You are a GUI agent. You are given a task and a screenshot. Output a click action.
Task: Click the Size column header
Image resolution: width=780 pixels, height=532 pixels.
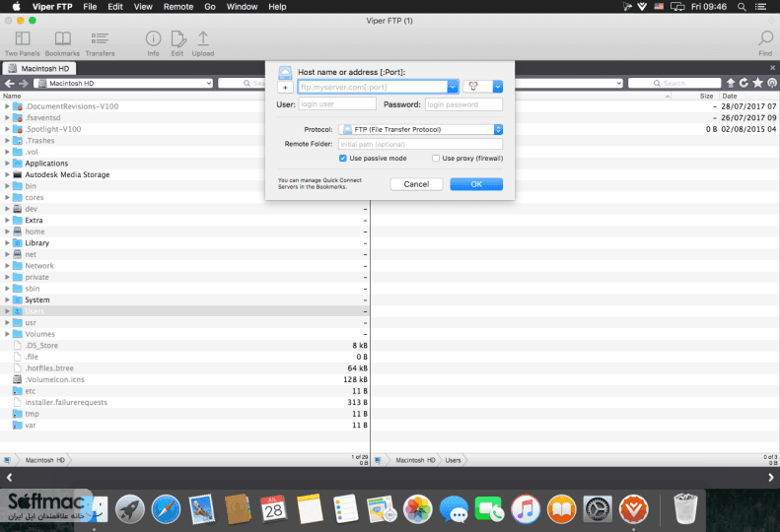(706, 96)
